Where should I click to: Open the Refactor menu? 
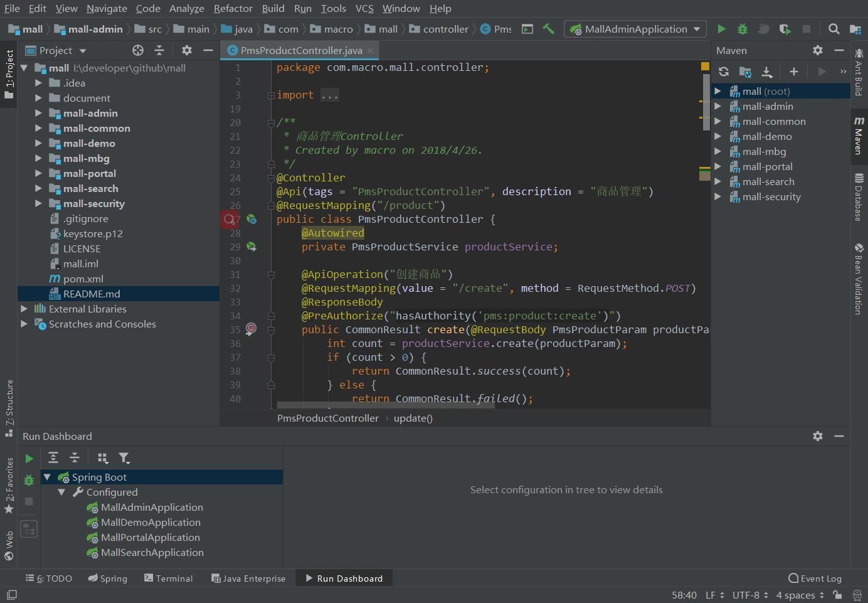233,8
